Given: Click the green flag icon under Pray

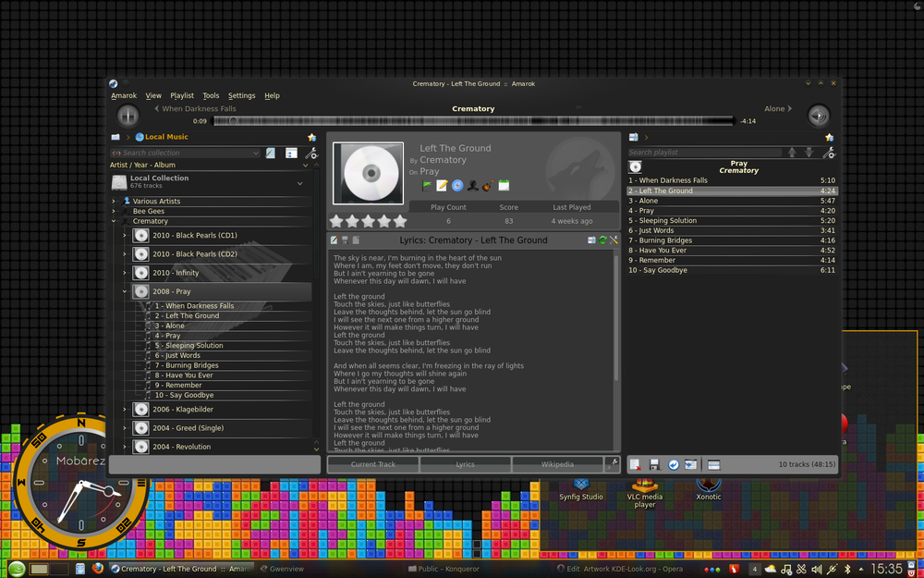Looking at the screenshot, I should pos(427,186).
